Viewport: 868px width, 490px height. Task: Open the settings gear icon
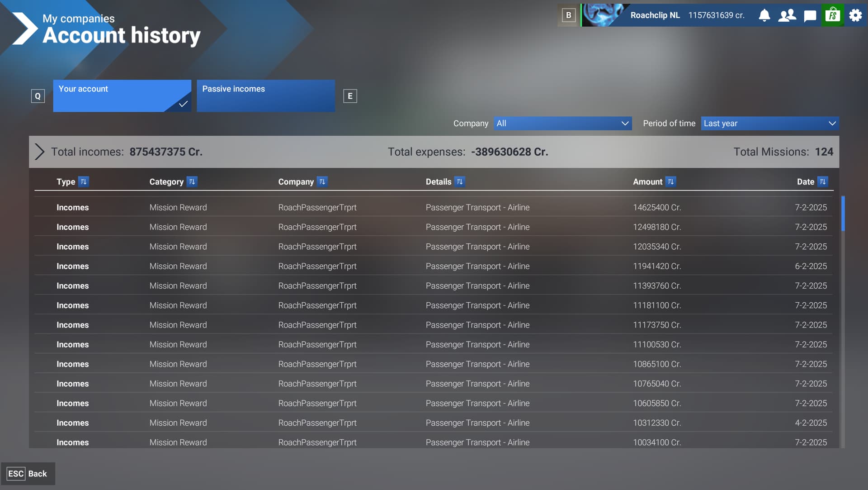coord(855,15)
